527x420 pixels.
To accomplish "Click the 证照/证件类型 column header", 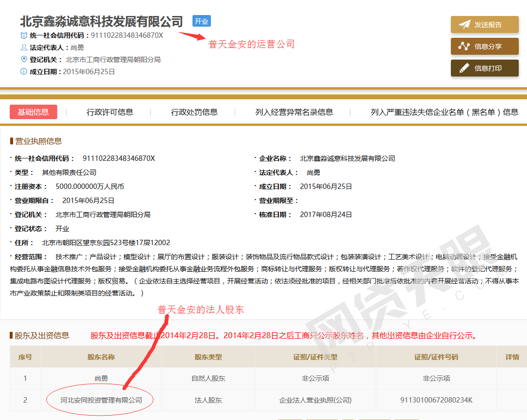I will point(315,357).
